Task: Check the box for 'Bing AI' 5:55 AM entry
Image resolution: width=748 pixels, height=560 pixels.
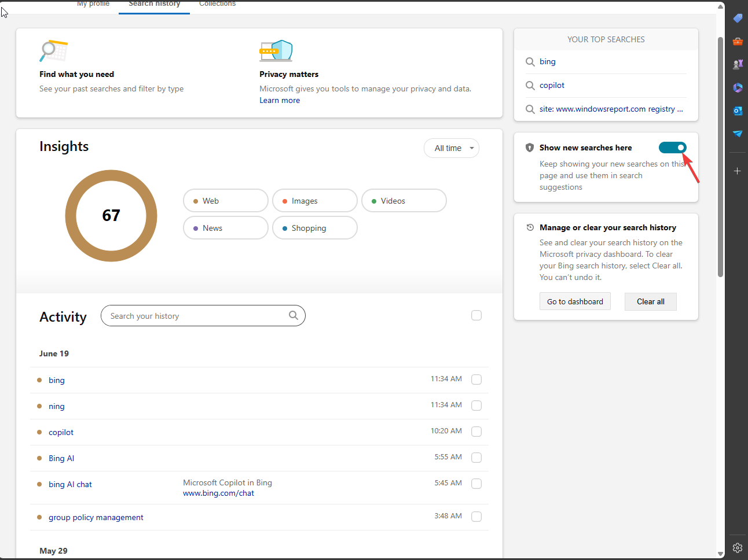Action: [476, 458]
